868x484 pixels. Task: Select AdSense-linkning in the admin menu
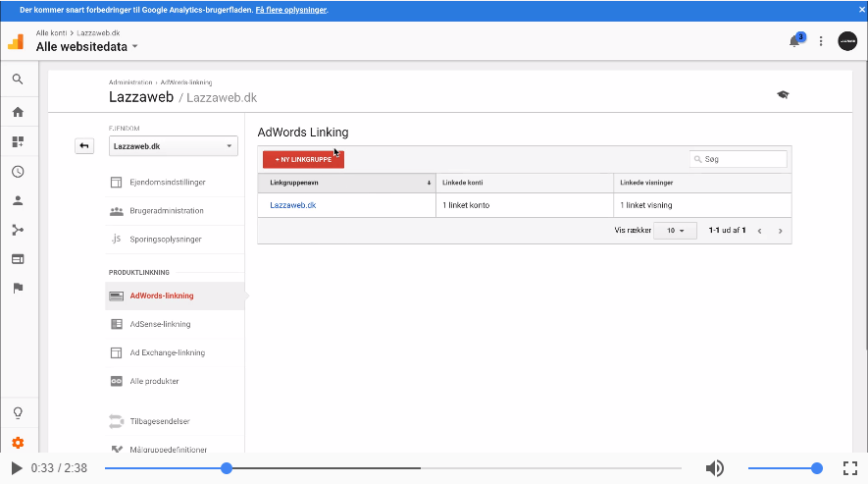pos(160,324)
